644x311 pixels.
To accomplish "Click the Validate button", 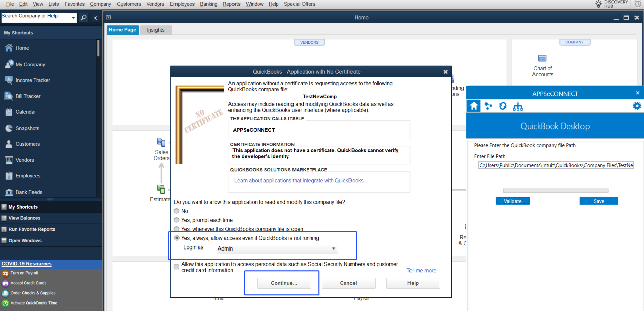I will [512, 200].
